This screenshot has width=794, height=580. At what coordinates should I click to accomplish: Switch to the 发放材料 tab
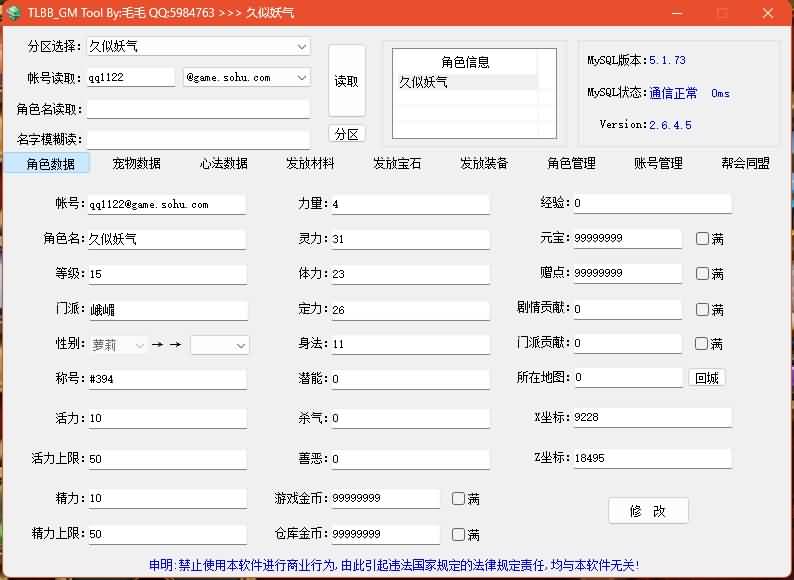click(x=310, y=164)
